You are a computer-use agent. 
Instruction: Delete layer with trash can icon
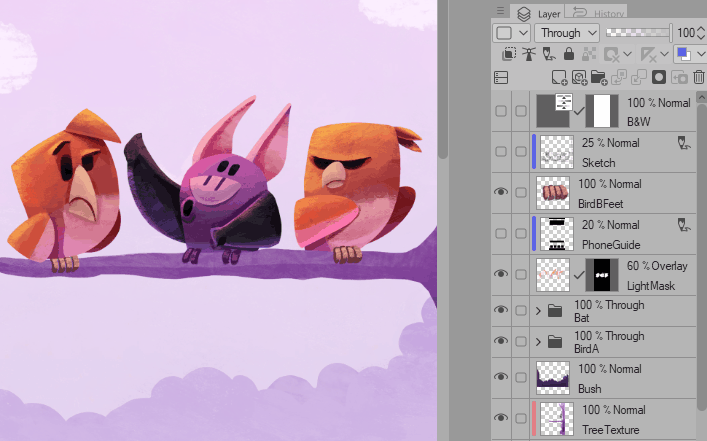click(x=699, y=77)
